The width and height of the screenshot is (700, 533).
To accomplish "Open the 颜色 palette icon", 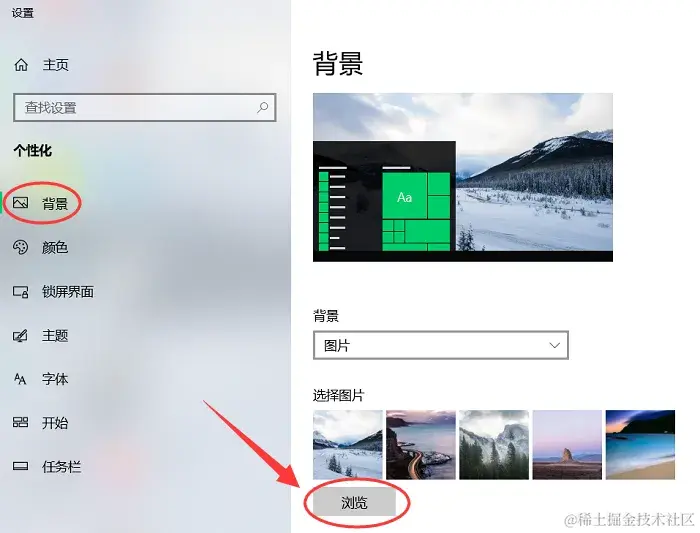I will tap(21, 247).
